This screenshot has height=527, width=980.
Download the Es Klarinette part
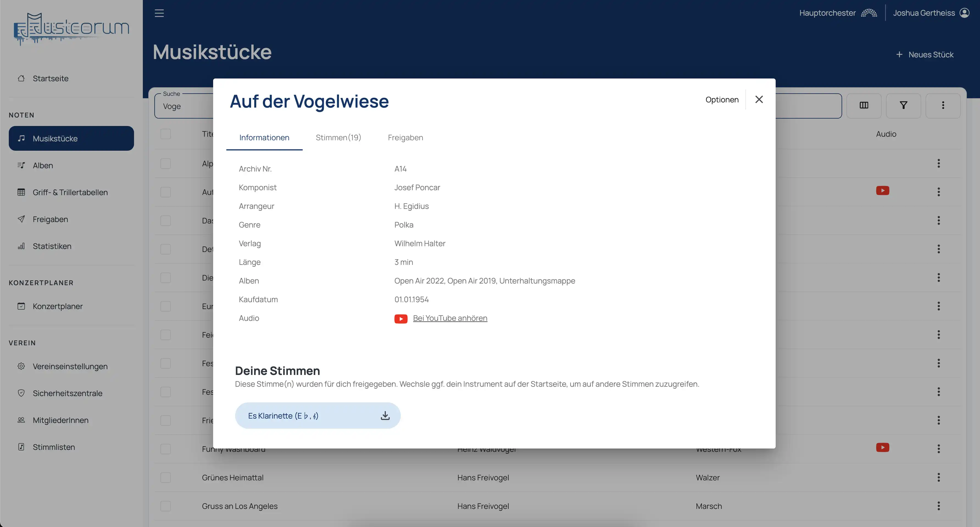tap(385, 416)
